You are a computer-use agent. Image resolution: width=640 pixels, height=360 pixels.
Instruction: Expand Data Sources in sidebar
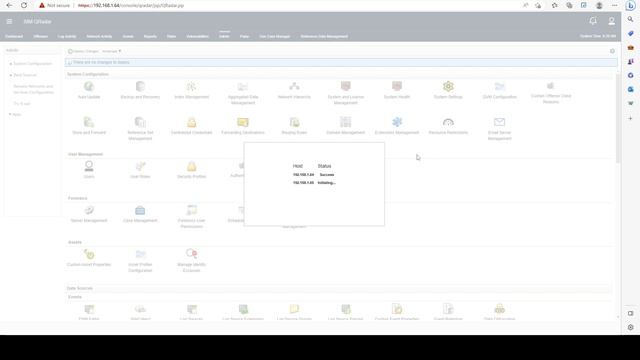click(x=23, y=75)
